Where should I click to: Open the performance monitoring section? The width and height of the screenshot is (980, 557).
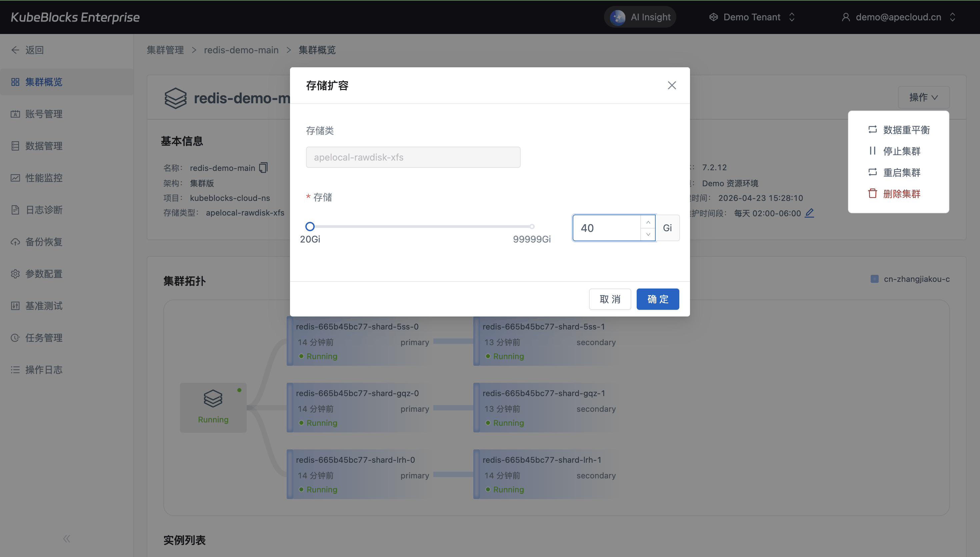44,178
